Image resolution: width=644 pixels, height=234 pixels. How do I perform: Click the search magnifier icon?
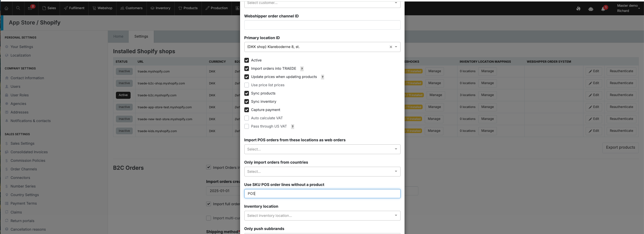(x=18, y=8)
